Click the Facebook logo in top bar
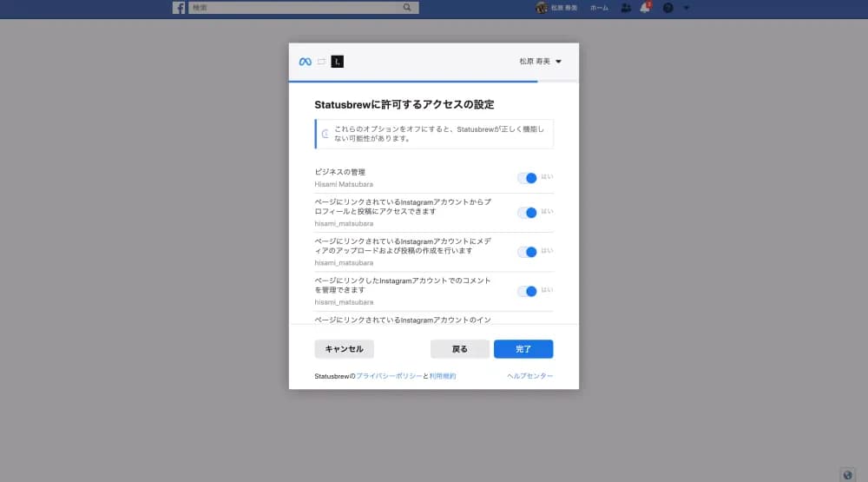 click(178, 8)
